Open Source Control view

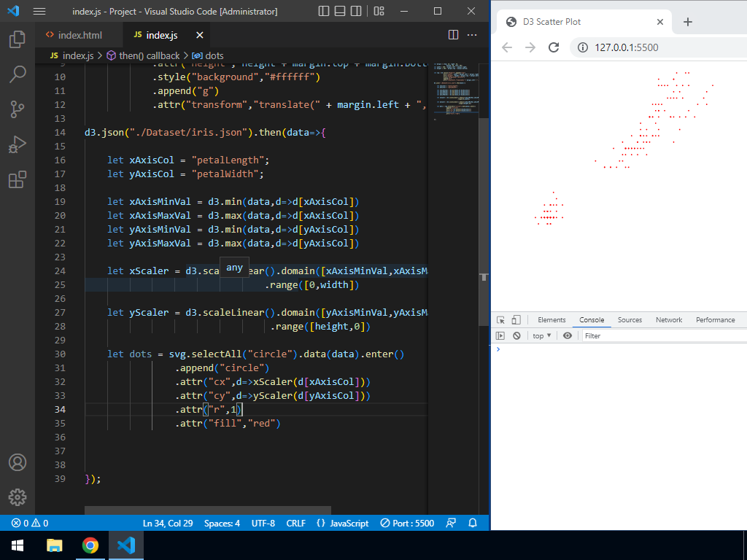tap(18, 109)
